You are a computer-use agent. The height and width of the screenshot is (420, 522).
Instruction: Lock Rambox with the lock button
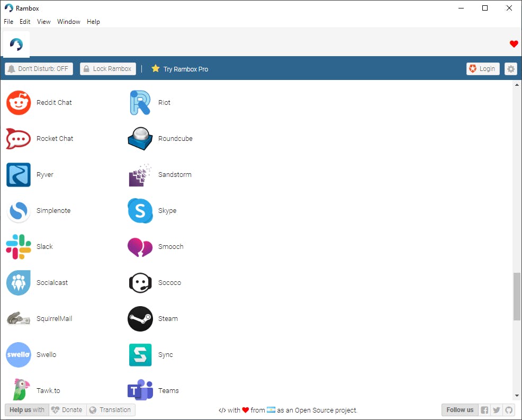coord(108,69)
